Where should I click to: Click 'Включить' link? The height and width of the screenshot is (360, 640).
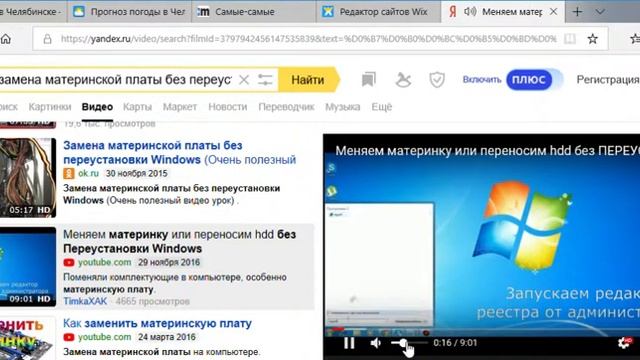pyautogui.click(x=482, y=80)
